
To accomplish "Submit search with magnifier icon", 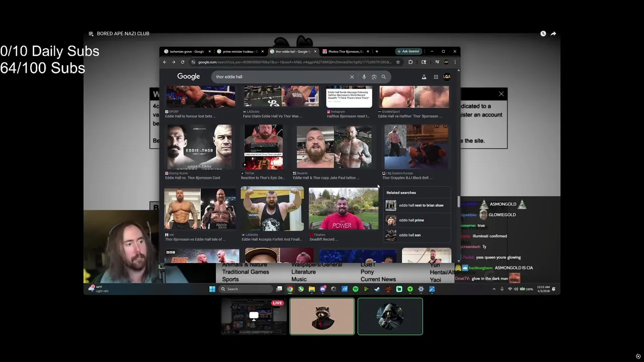I will pos(383,77).
